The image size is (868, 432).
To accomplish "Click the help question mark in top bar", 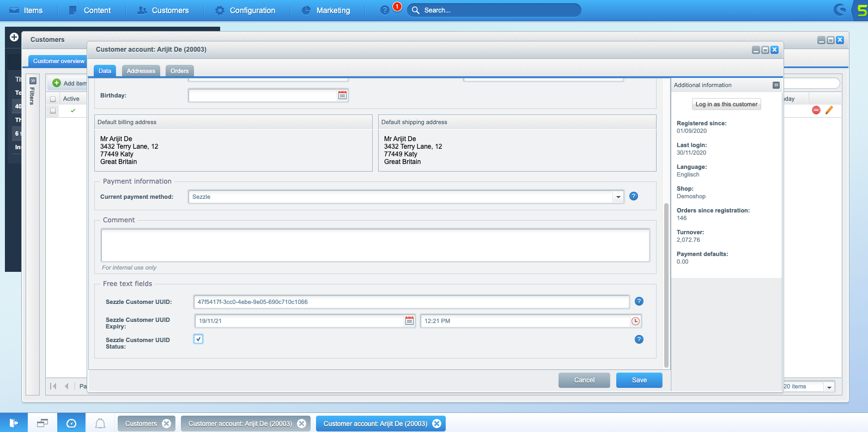I will (x=385, y=10).
